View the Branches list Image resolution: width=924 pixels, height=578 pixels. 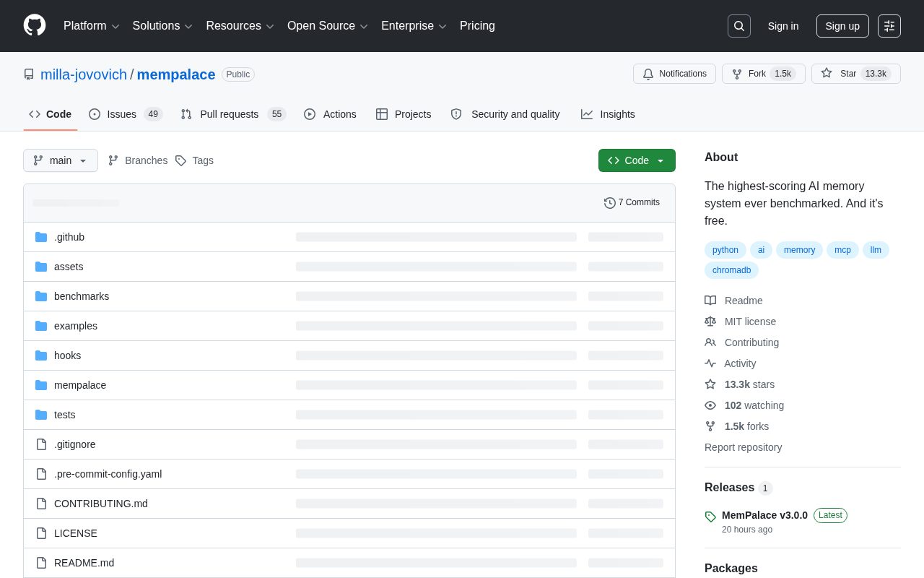pyautogui.click(x=138, y=160)
